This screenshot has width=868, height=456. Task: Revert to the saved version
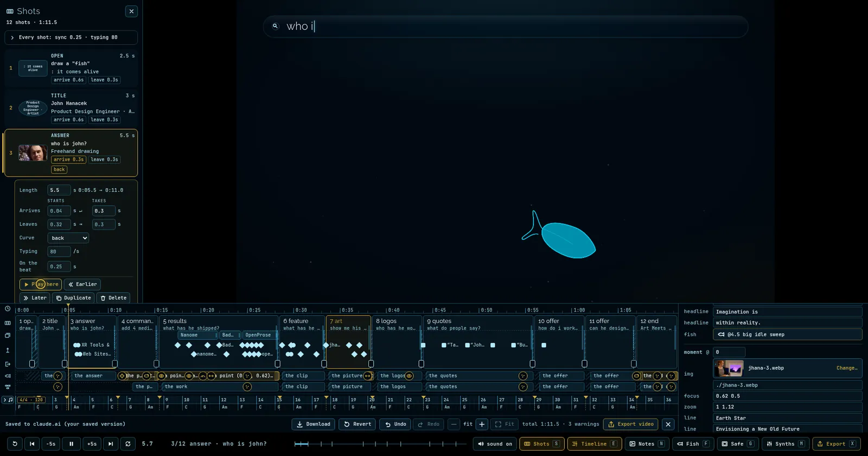(x=358, y=424)
